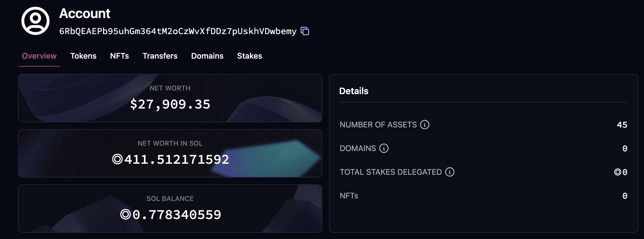Viewport: 644px width, 239px height.
Task: Click the SOL symbol in SOL Balance
Action: (x=125, y=214)
